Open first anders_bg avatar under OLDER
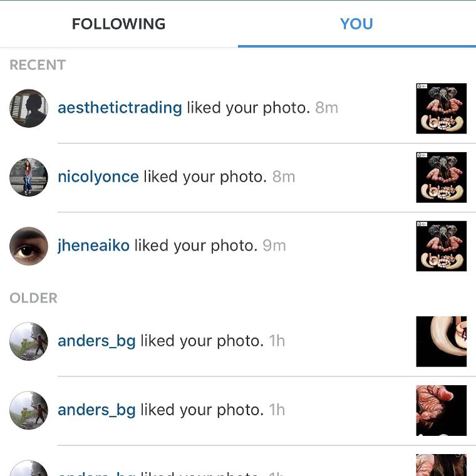This screenshot has height=476, width=476. 29,341
